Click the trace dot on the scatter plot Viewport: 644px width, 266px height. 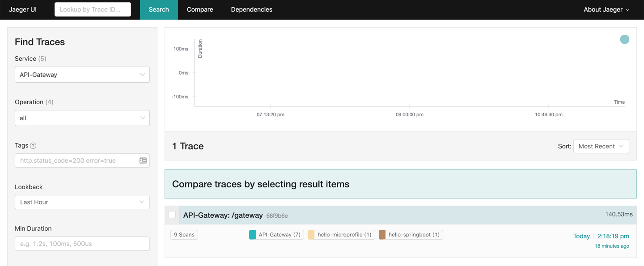pos(624,39)
